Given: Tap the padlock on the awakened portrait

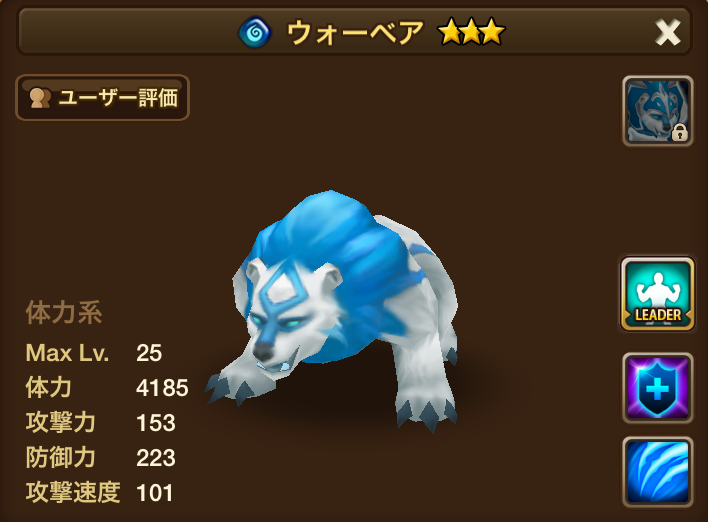Looking at the screenshot, I should click(680, 132).
